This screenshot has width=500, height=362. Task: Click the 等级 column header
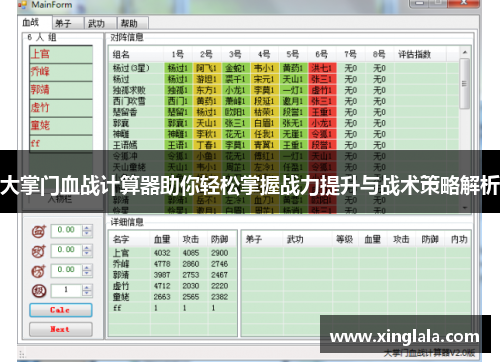coord(345,239)
